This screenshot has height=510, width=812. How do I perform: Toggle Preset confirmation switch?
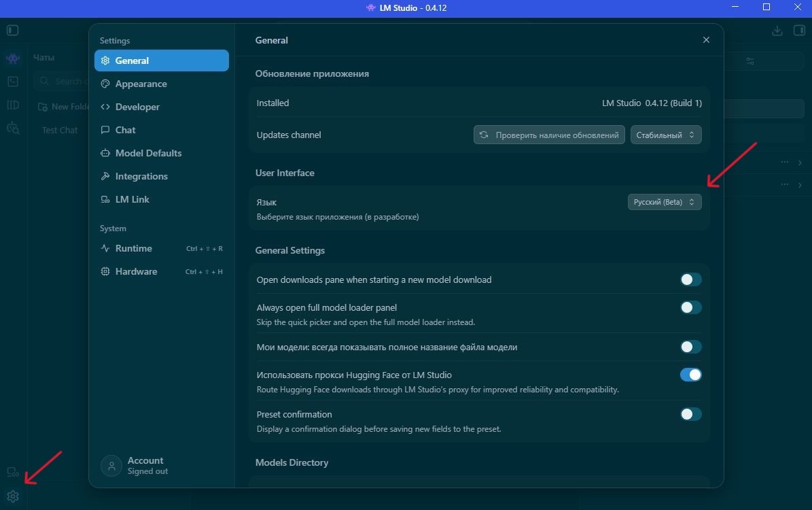click(x=691, y=414)
